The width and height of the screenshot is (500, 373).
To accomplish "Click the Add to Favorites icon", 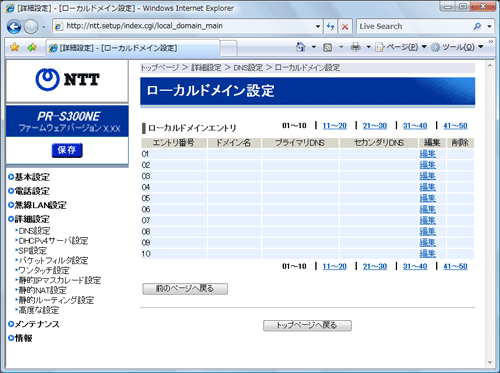I will click(x=32, y=47).
